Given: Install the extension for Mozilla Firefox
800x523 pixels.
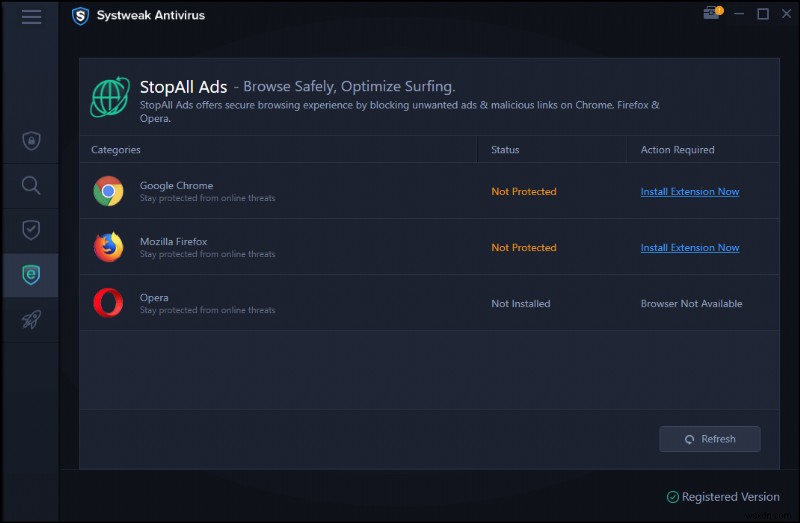Looking at the screenshot, I should (x=690, y=248).
